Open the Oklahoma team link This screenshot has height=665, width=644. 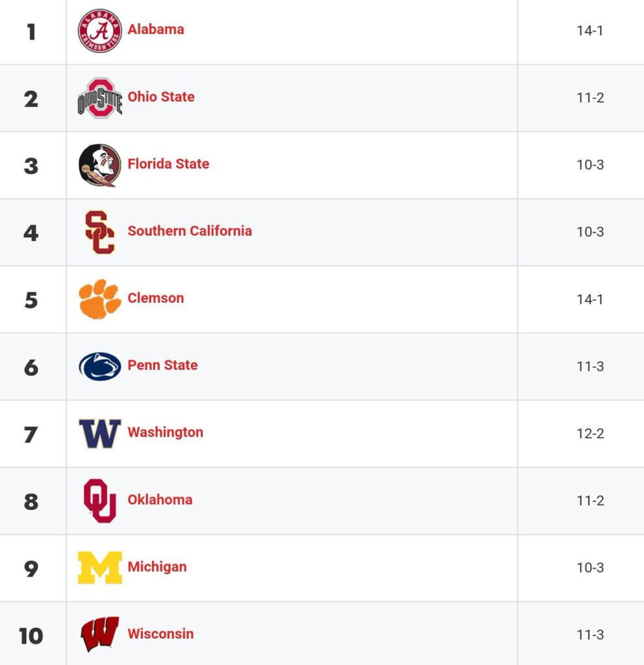(x=160, y=499)
